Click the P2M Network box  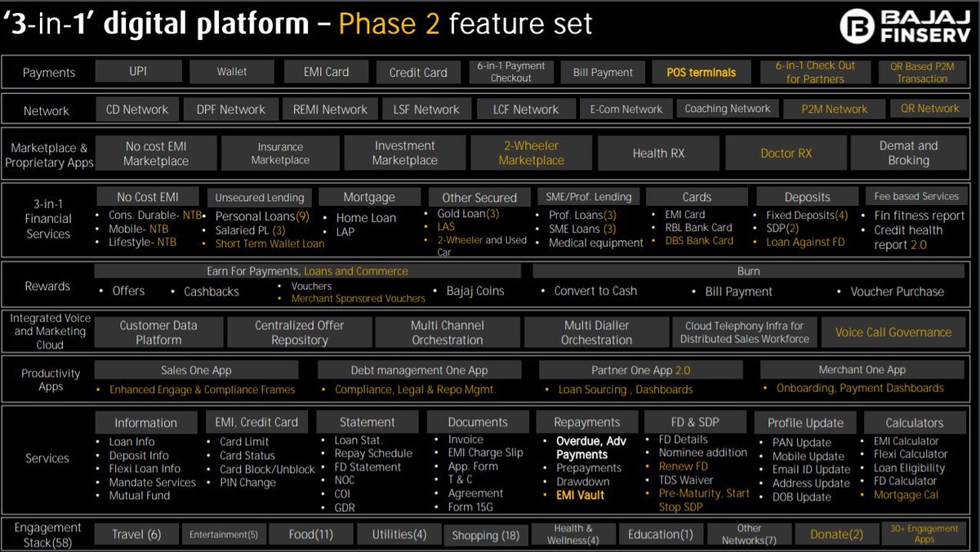(x=835, y=109)
